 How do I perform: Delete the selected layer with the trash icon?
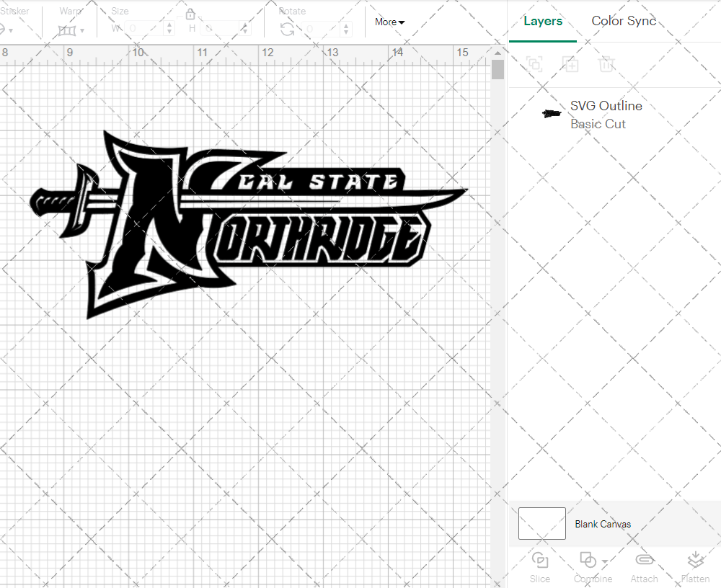tap(606, 64)
